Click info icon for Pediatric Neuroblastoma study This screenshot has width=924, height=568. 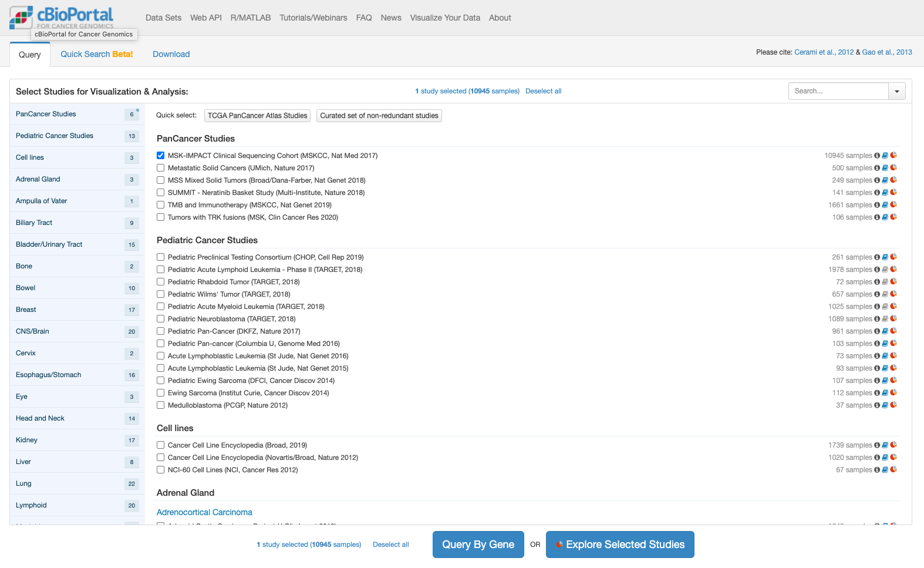point(877,319)
